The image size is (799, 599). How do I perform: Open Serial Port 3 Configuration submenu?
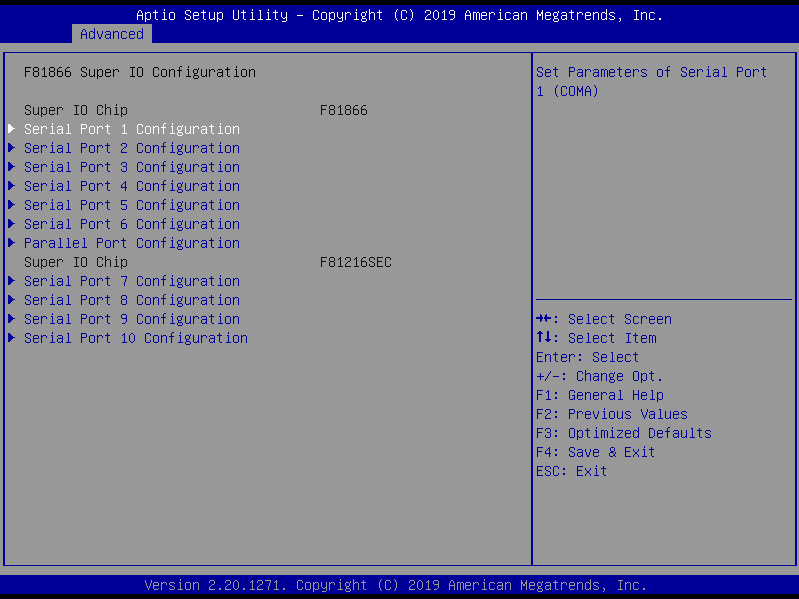pos(132,167)
